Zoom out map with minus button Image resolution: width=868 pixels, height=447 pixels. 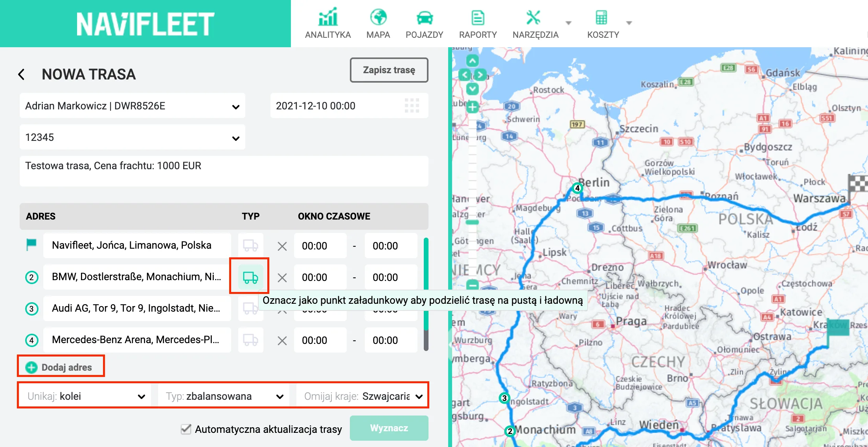tap(473, 284)
